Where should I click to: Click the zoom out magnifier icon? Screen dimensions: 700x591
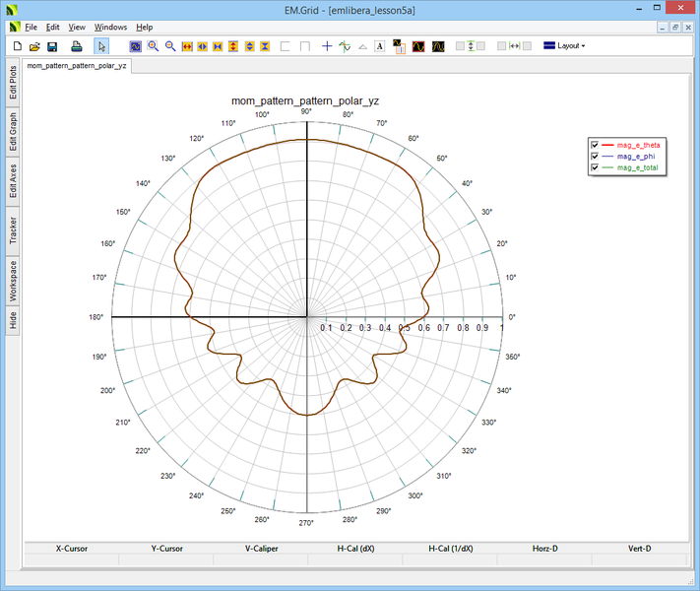[x=169, y=46]
